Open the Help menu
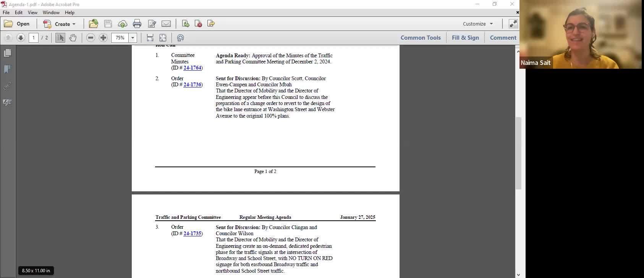This screenshot has height=278, width=644. click(x=70, y=13)
